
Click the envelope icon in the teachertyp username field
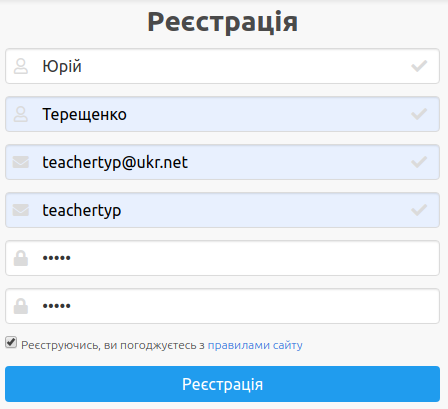[21, 210]
